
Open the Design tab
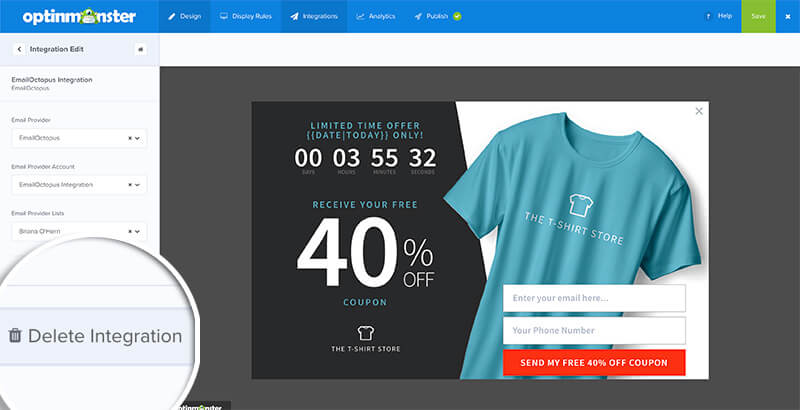(184, 16)
